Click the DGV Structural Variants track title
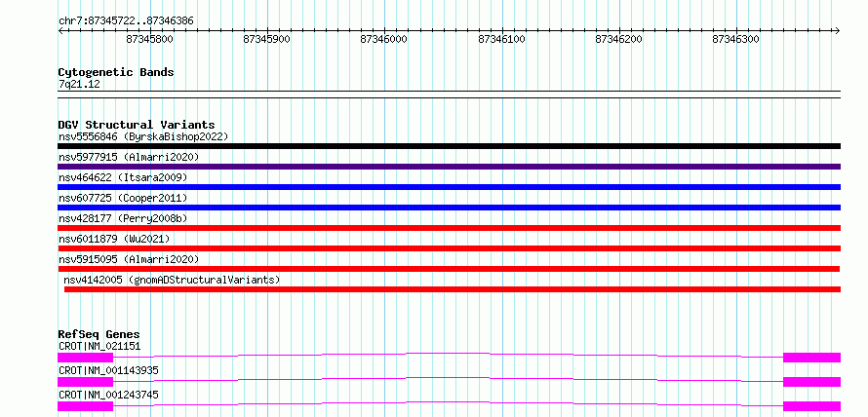 [x=137, y=125]
